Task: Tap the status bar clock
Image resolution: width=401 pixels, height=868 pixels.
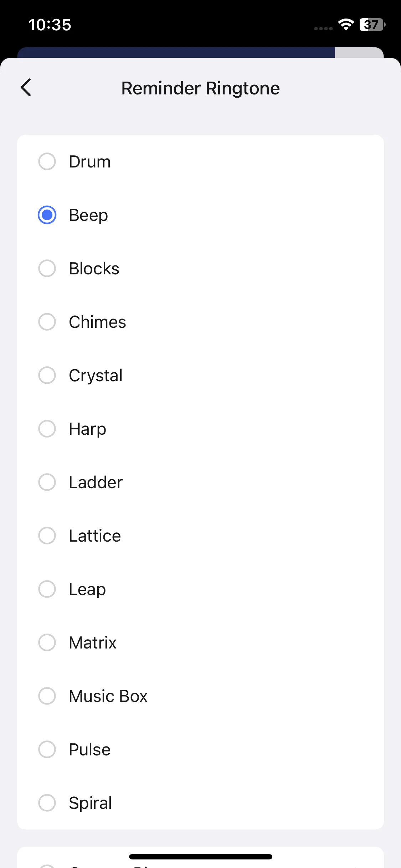Action: (50, 25)
